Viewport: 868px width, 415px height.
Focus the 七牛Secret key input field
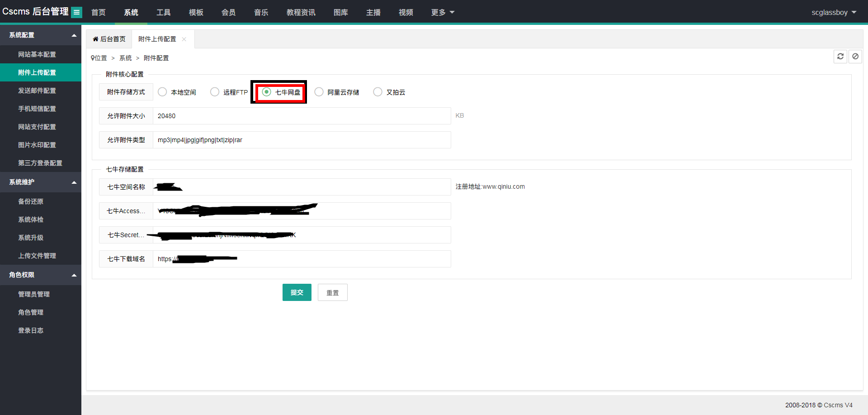click(302, 235)
